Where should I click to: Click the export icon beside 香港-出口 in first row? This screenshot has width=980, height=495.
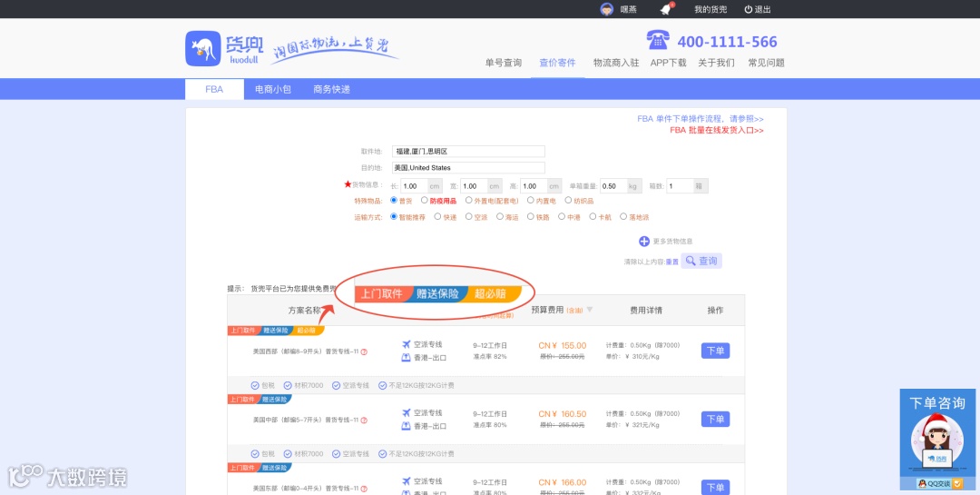point(406,357)
